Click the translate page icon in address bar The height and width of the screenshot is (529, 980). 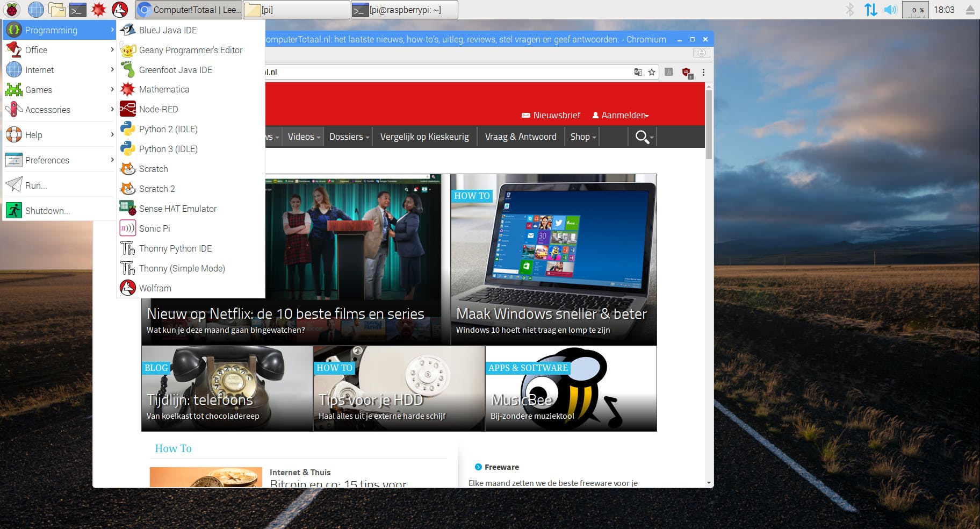(x=638, y=72)
